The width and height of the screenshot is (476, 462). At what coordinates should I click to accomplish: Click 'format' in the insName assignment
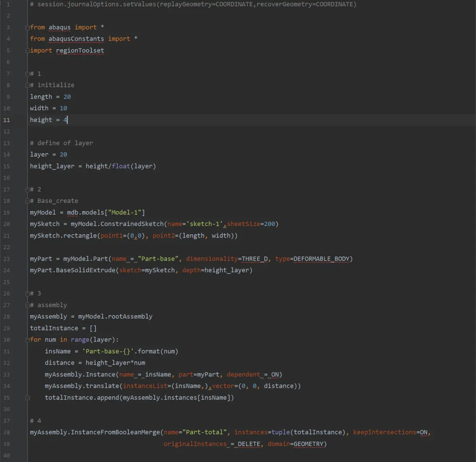coord(149,351)
